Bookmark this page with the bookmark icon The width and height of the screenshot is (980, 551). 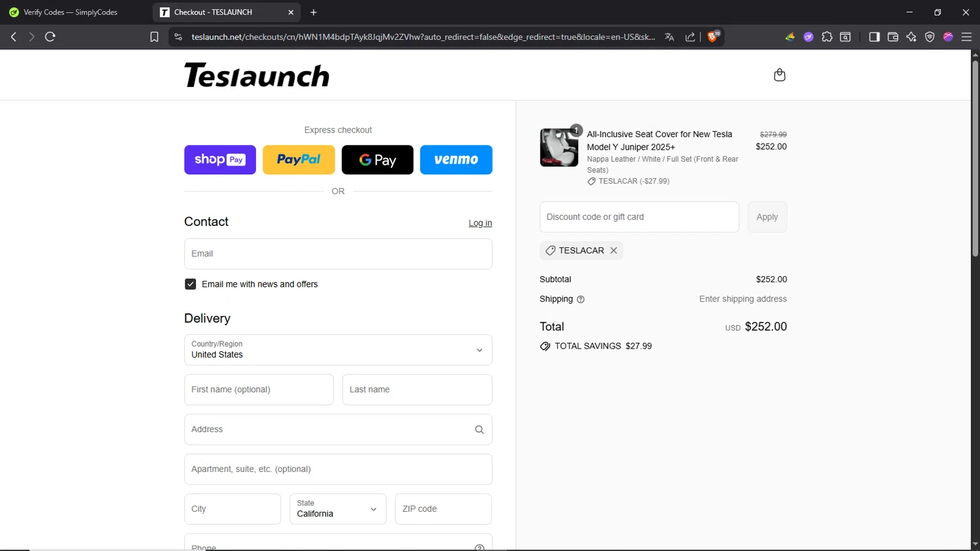coord(154,37)
